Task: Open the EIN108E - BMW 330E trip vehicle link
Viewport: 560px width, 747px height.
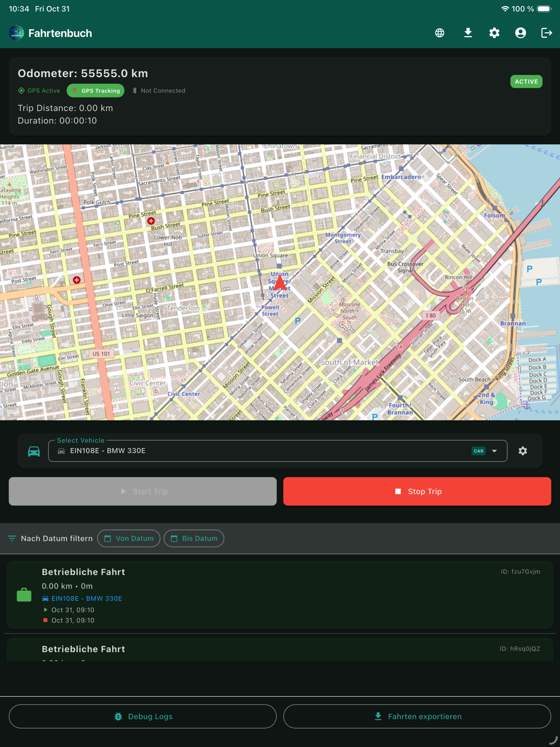Action: coord(82,599)
